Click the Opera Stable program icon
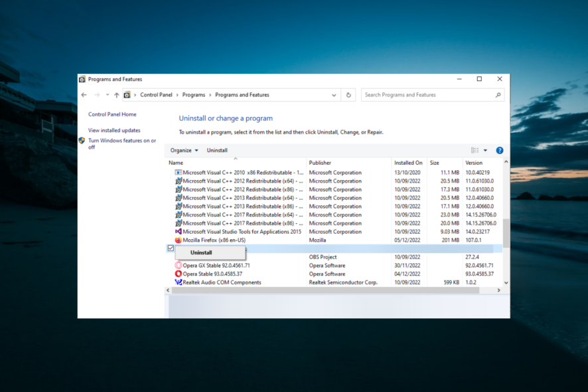588x392 pixels. click(178, 274)
